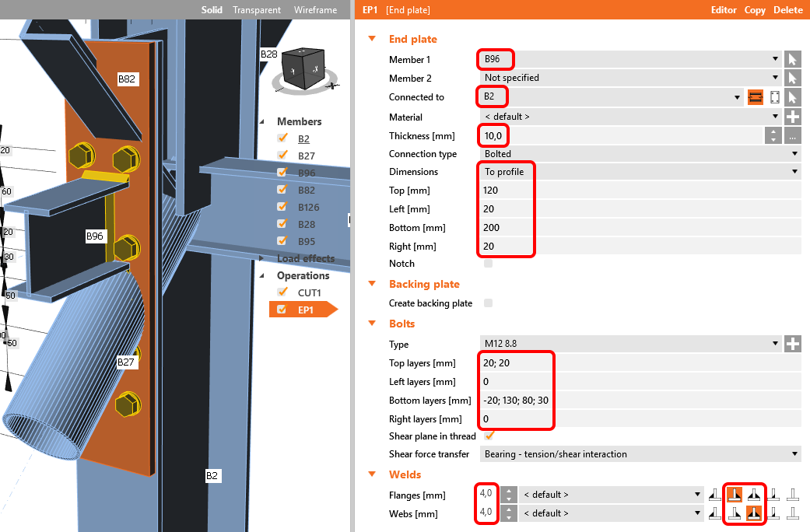Toggle visibility of member B95
The height and width of the screenshot is (532, 810).
(x=282, y=240)
